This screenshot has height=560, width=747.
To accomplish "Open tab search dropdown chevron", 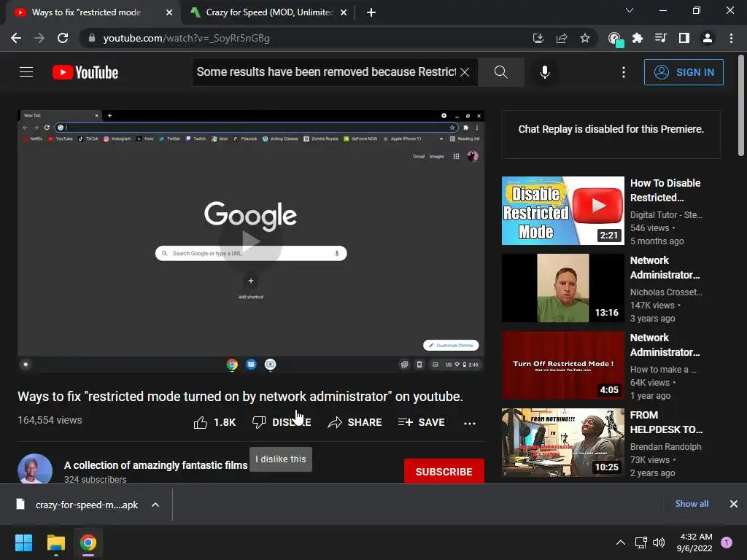I will pyautogui.click(x=630, y=10).
